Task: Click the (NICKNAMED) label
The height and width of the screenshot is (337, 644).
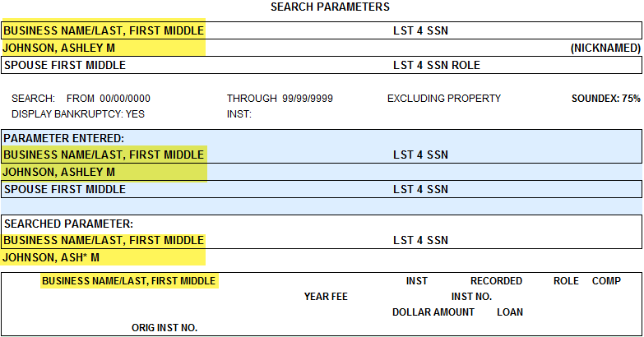Action: 605,48
